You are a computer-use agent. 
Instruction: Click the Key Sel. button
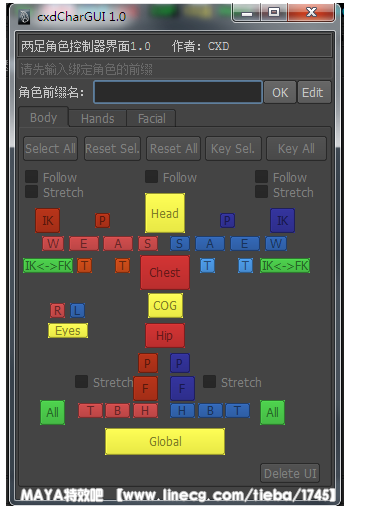pos(233,149)
